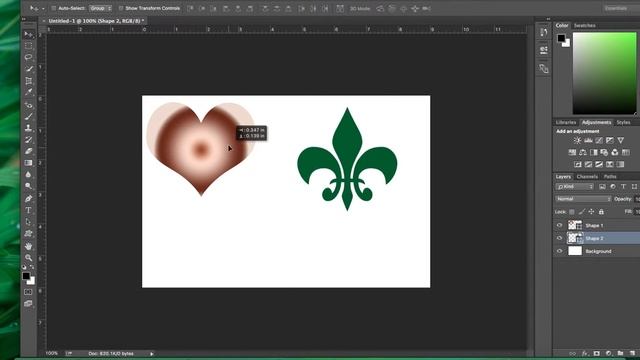Hide the Shape 2 layer
Image resolution: width=640 pixels, height=360 pixels.
click(560, 238)
